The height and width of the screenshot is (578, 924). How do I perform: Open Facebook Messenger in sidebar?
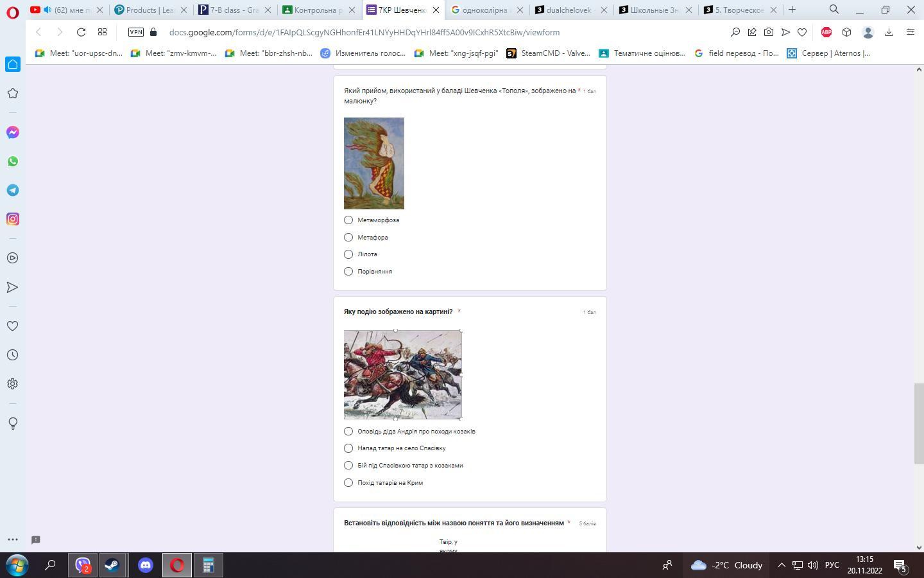(13, 132)
